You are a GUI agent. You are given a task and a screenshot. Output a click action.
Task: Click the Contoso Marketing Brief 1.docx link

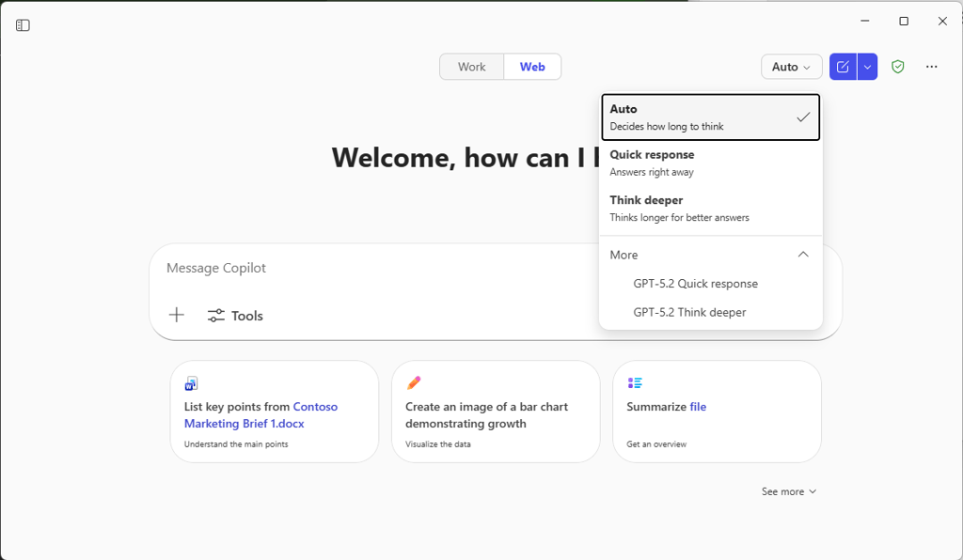(261, 415)
